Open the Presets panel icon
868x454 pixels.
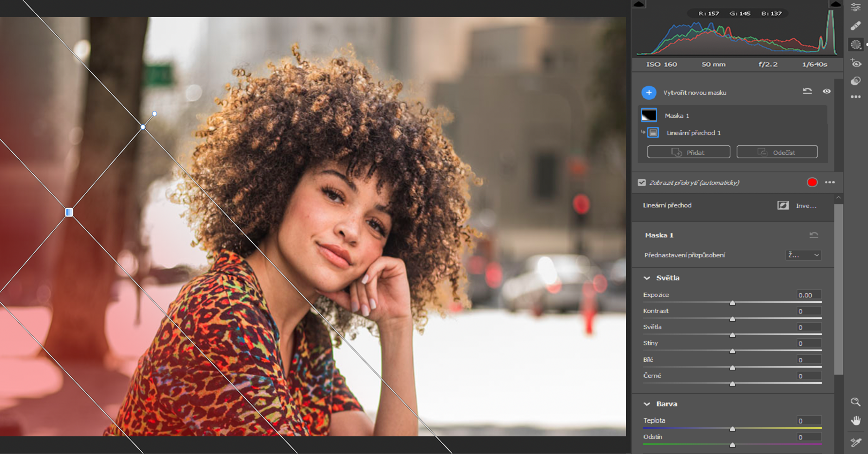click(x=856, y=81)
